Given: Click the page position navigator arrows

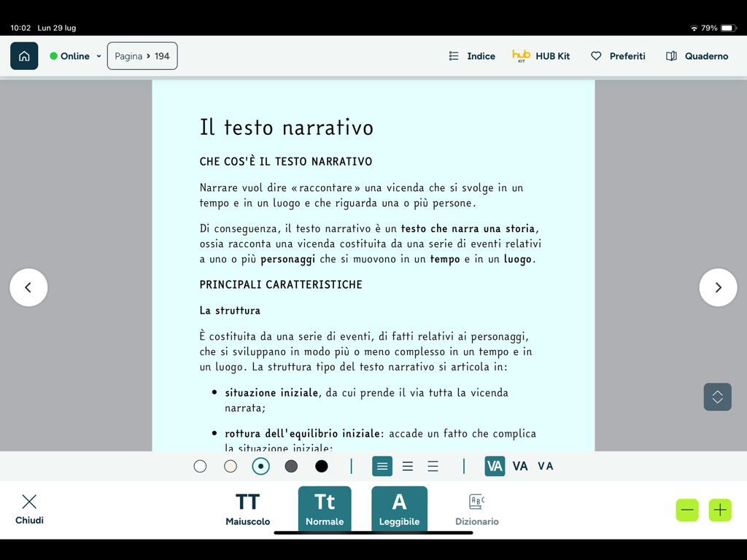Looking at the screenshot, I should (717, 397).
